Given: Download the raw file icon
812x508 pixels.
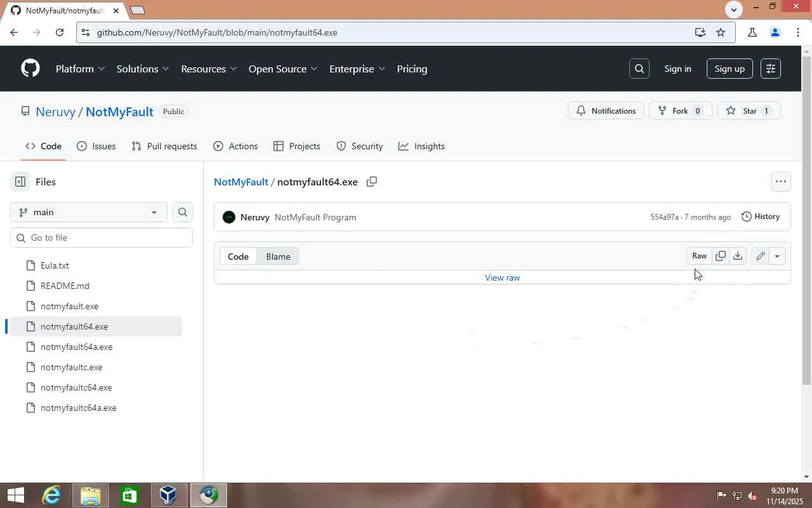Looking at the screenshot, I should click(x=738, y=256).
